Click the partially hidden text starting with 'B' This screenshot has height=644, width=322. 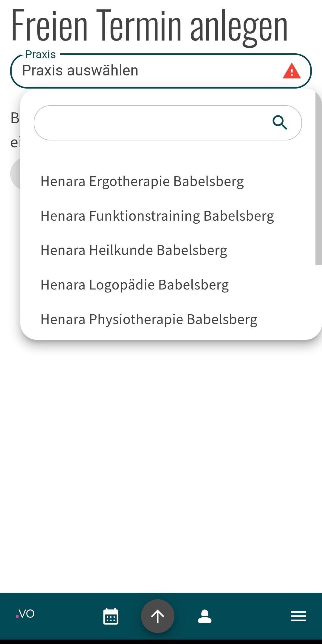[x=15, y=118]
